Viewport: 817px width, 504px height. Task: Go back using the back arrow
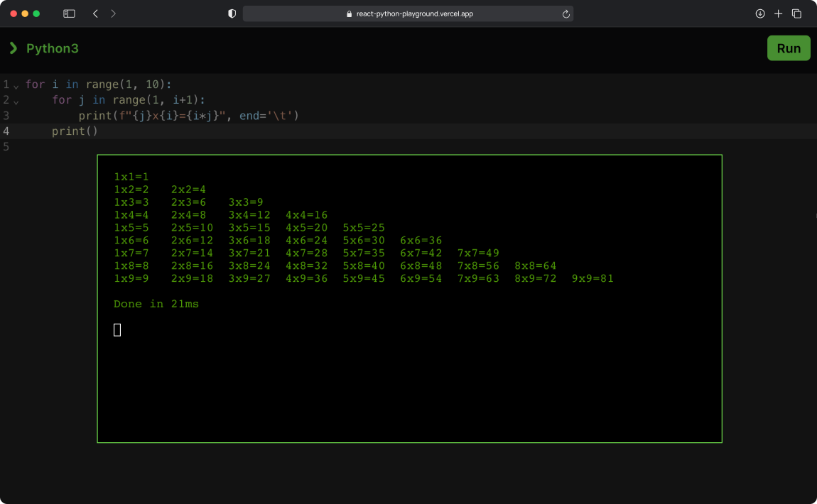(96, 13)
